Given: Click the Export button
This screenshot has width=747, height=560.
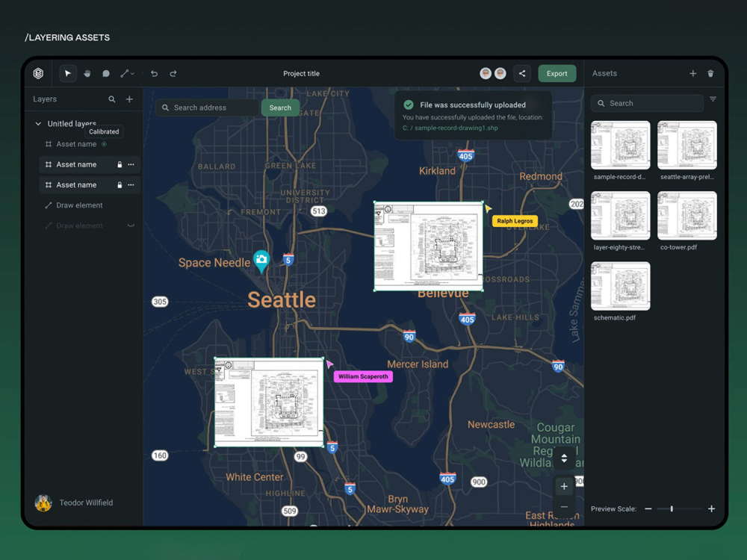Looking at the screenshot, I should 557,73.
